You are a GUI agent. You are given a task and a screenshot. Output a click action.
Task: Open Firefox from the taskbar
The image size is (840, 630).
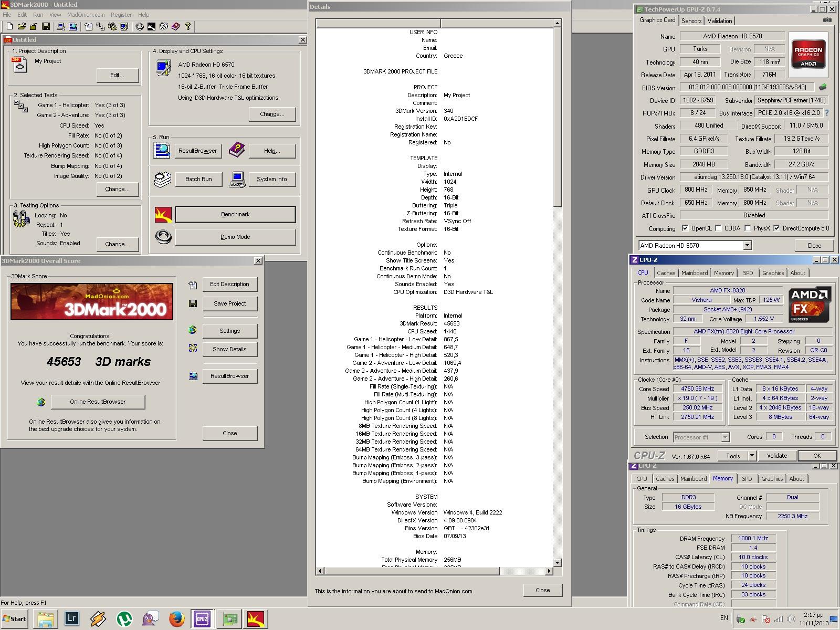coord(176,619)
